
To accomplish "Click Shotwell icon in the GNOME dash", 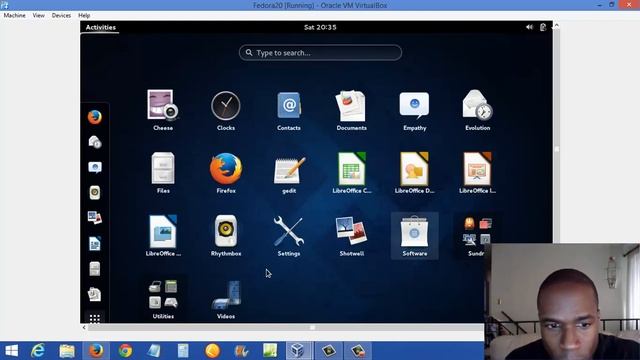I will click(95, 218).
